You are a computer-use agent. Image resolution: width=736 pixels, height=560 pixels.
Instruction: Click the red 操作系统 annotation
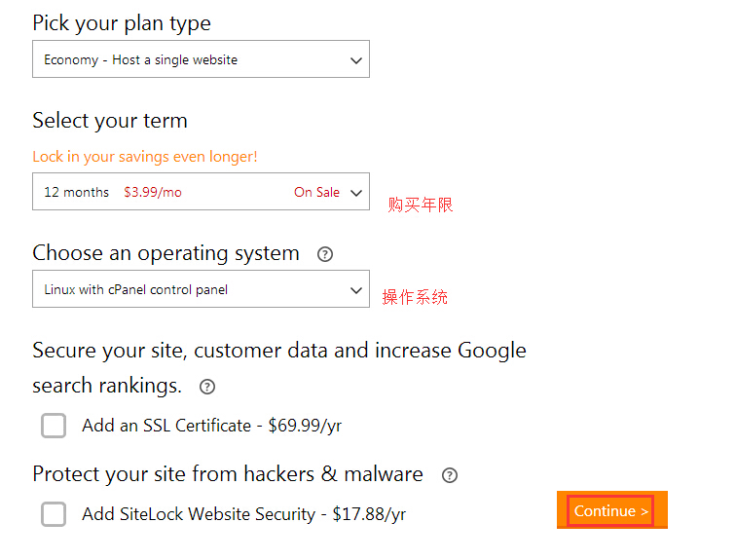pyautogui.click(x=415, y=297)
